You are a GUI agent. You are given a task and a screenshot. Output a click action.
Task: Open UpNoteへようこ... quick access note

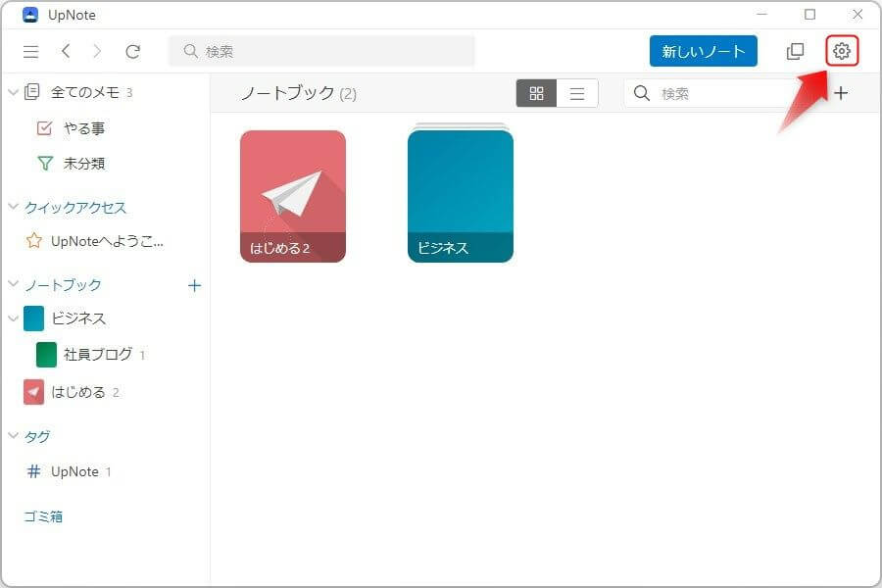[106, 241]
